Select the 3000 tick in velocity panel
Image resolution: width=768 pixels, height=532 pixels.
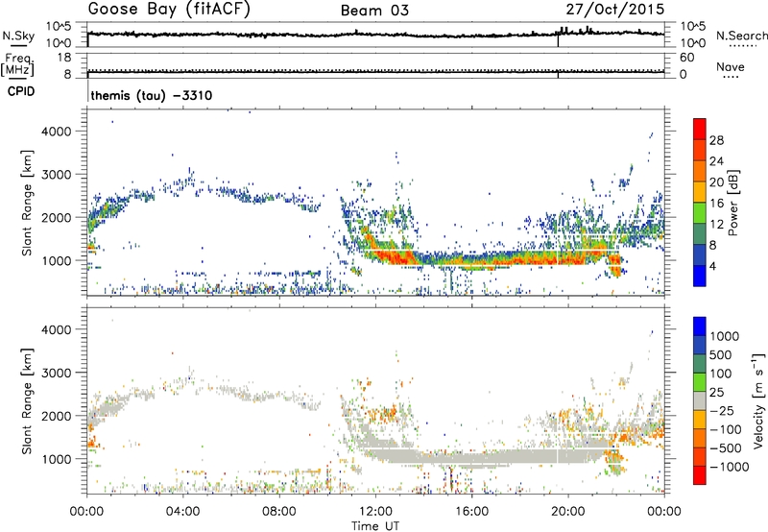point(57,373)
